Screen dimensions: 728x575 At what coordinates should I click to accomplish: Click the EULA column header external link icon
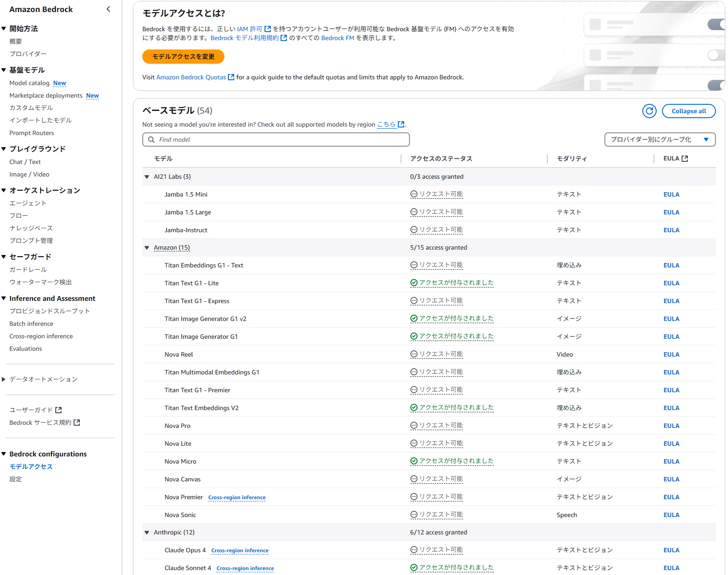pyautogui.click(x=685, y=158)
